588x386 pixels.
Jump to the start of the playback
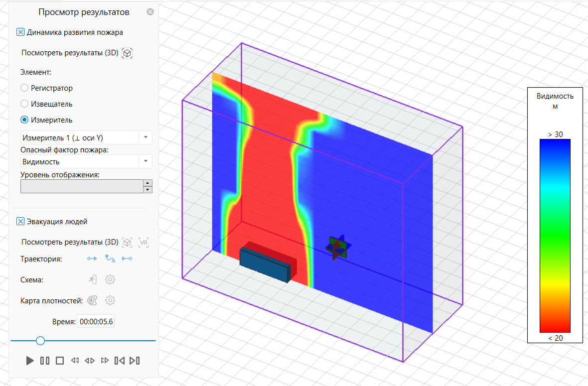pyautogui.click(x=120, y=361)
